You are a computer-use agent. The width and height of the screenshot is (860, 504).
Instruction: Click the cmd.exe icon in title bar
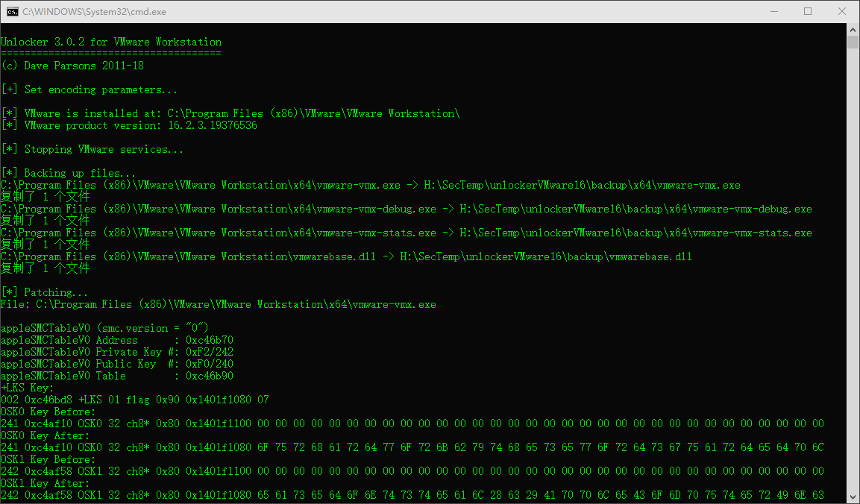coord(12,11)
